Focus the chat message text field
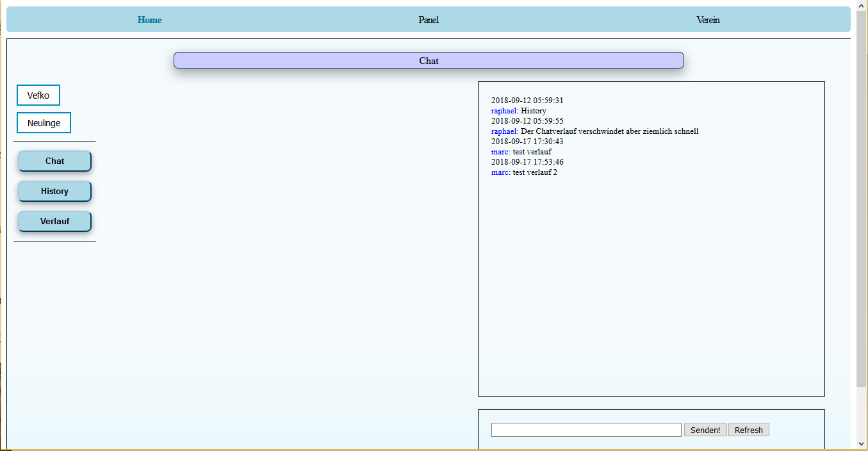 [585, 430]
